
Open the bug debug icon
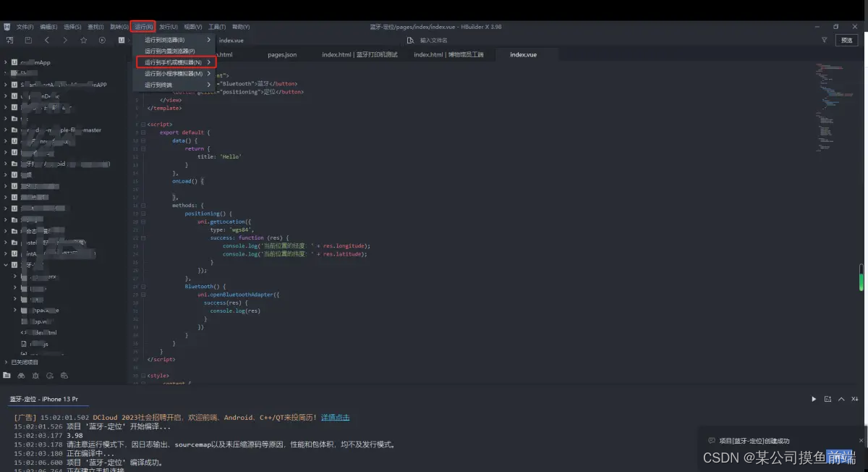pos(35,376)
